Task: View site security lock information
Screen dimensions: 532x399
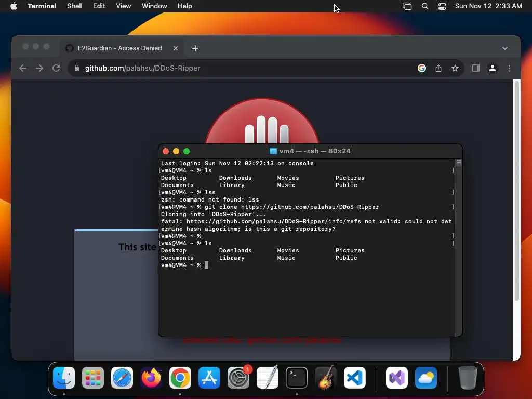Action: tap(77, 68)
